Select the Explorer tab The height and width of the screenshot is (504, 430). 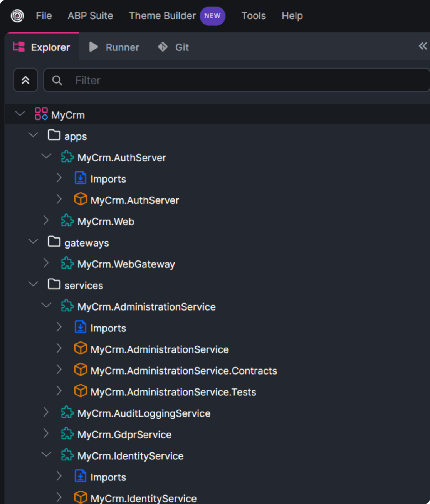pyautogui.click(x=42, y=47)
